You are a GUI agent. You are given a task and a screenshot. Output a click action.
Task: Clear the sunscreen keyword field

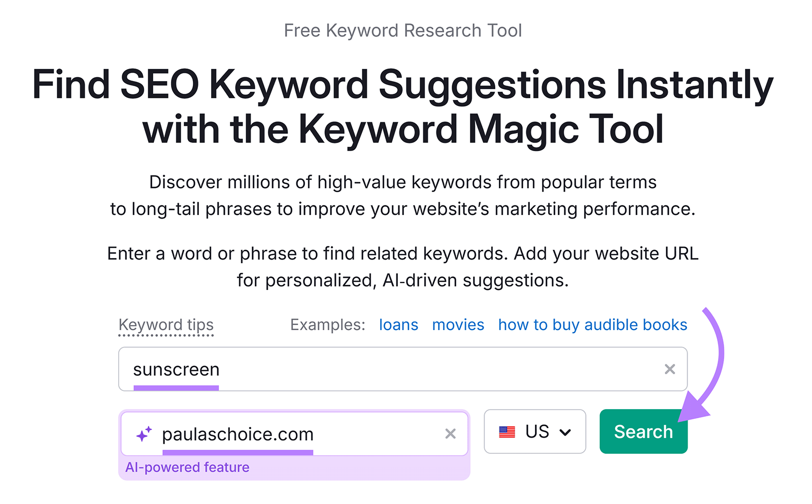(670, 369)
